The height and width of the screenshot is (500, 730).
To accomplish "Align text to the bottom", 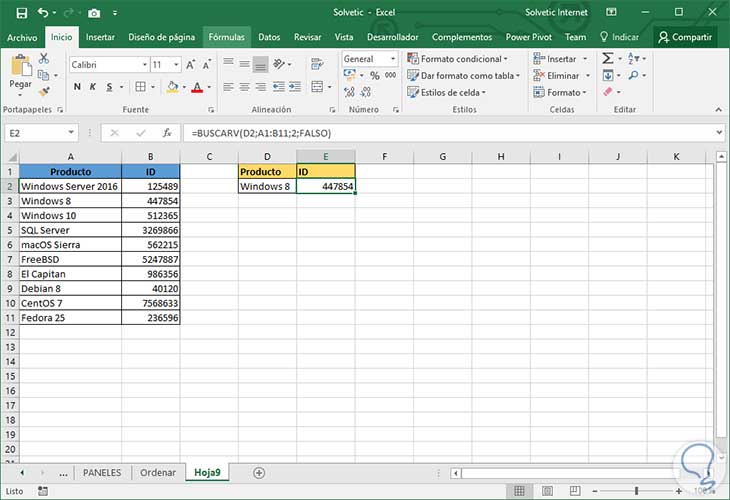I will [x=261, y=64].
